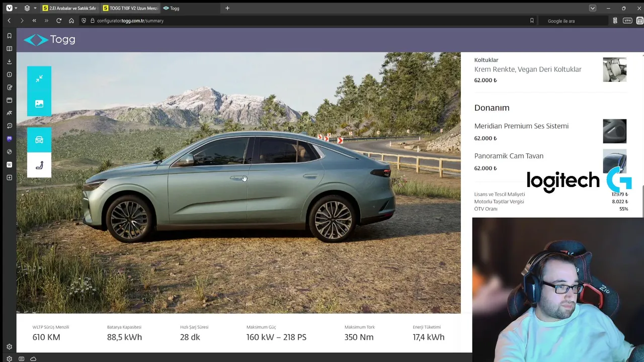Click the '17,4 kWh' energy consumption value
644x362 pixels.
(x=429, y=337)
